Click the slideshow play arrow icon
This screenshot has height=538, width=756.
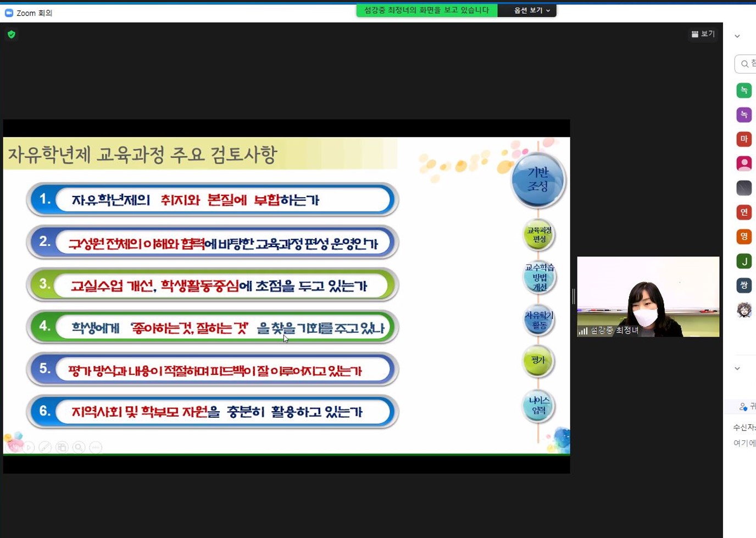29,447
